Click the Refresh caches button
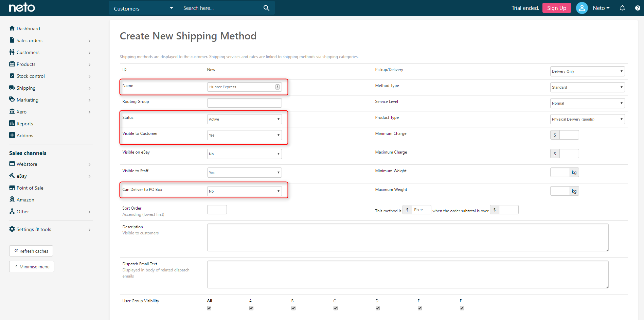The height and width of the screenshot is (320, 644). (31, 251)
